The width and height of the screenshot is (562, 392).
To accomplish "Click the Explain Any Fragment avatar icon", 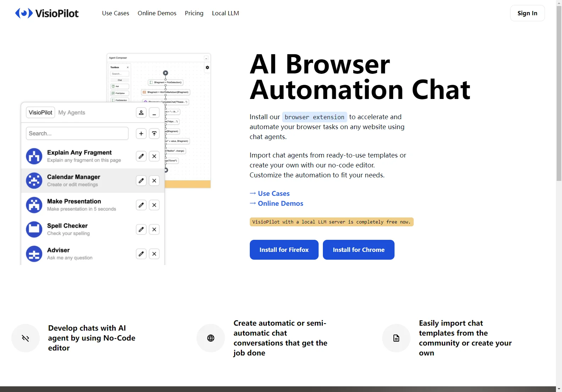I will (x=34, y=156).
